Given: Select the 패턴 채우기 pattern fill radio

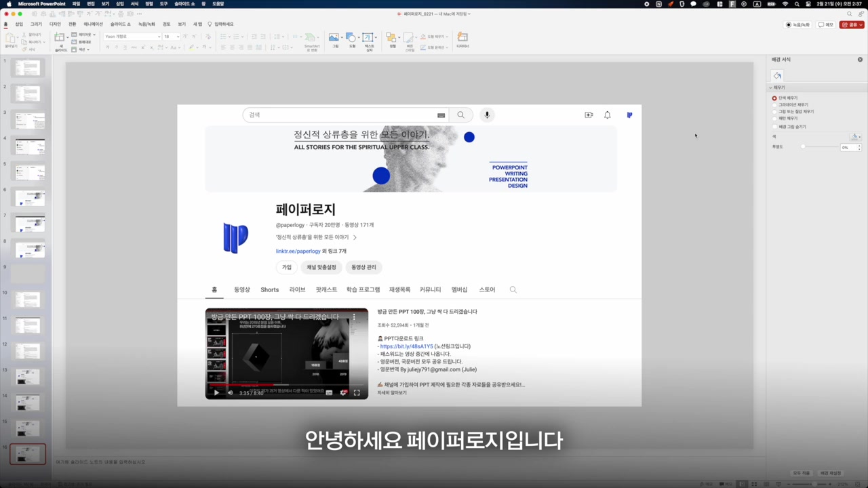Looking at the screenshot, I should pyautogui.click(x=774, y=119).
